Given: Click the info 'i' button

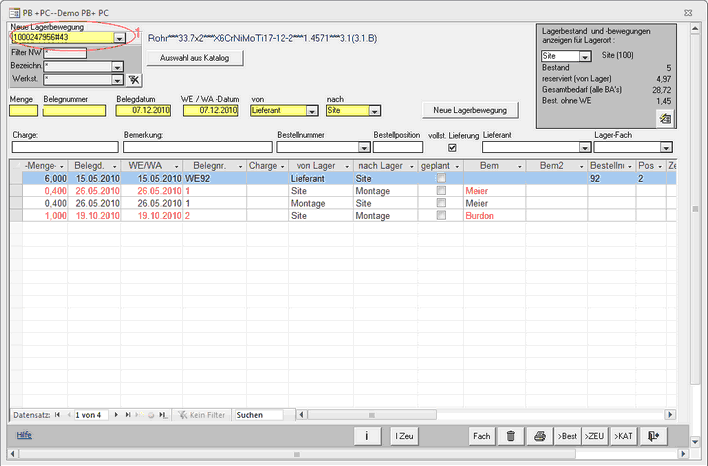Looking at the screenshot, I should tap(368, 435).
